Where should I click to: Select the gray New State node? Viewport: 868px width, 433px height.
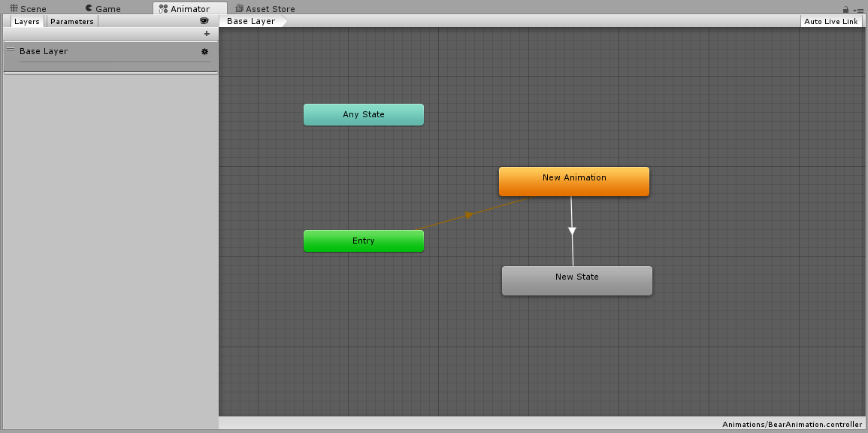coord(576,280)
